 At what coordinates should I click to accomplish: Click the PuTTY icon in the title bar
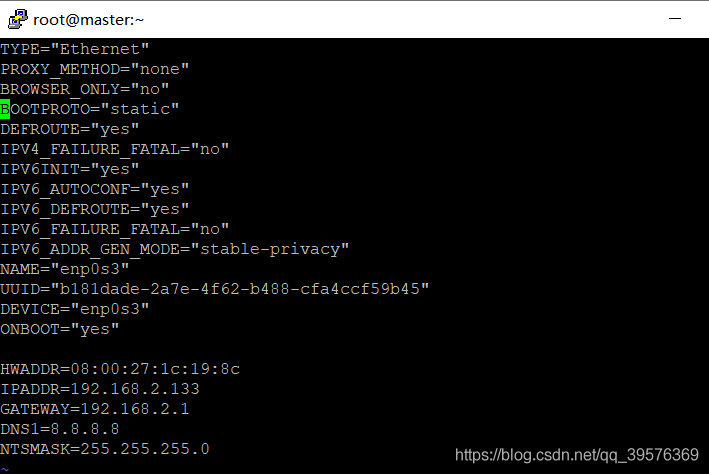(x=17, y=18)
